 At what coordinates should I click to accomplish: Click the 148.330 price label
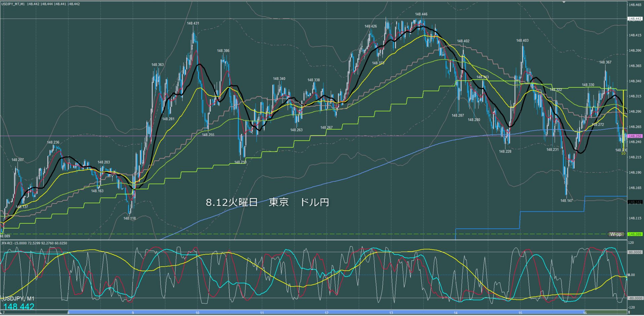(x=588, y=85)
